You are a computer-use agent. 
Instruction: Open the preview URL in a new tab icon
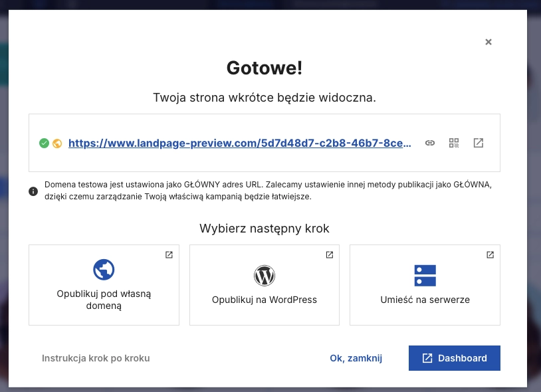478,143
